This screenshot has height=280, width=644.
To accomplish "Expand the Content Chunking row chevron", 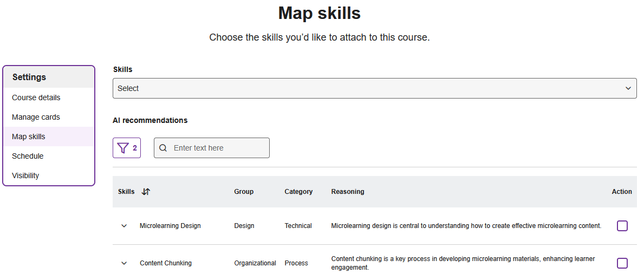I will click(x=124, y=263).
